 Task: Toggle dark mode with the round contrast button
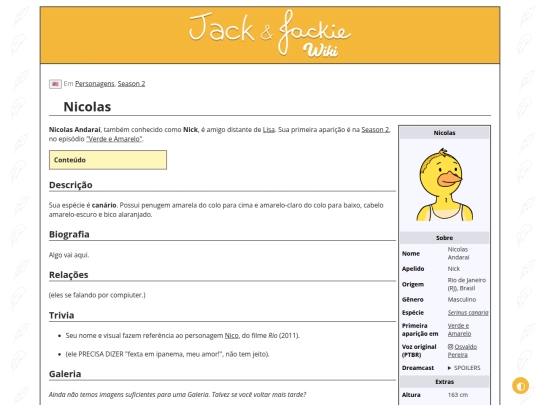(x=520, y=386)
